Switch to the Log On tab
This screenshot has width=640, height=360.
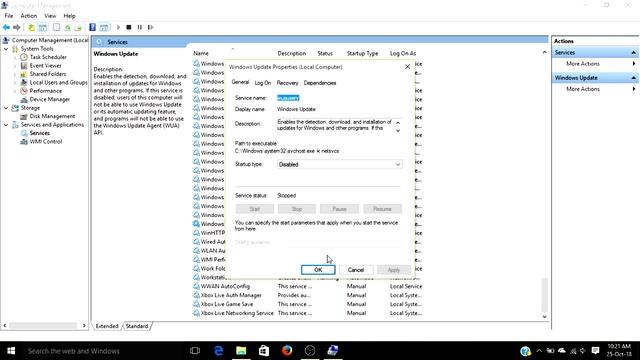[262, 83]
